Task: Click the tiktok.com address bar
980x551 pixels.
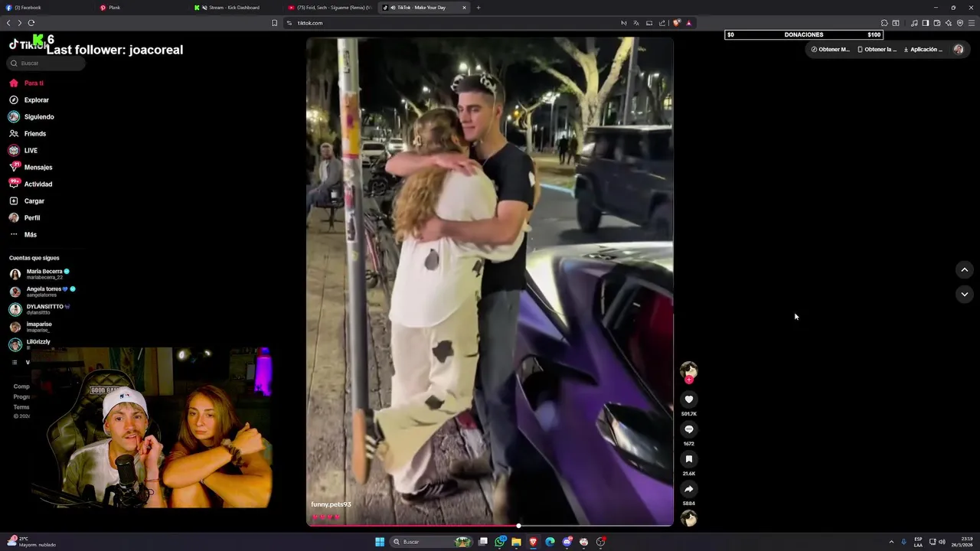Action: click(452, 23)
